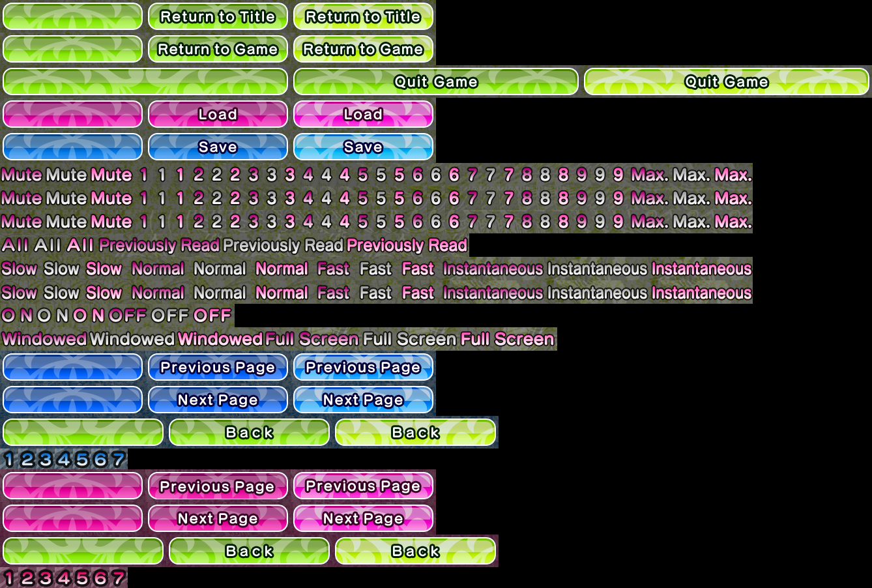Click the brighter pink Next Page button
The image size is (872, 588).
pos(363,519)
